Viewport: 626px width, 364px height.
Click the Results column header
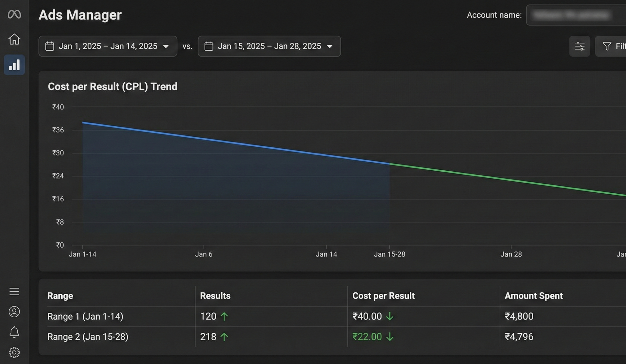click(x=215, y=296)
